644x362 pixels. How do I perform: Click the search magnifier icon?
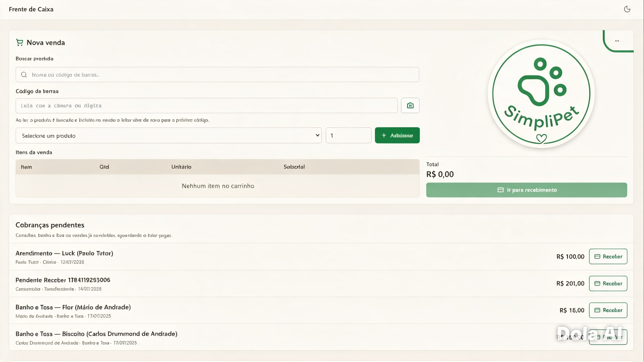[24, 75]
